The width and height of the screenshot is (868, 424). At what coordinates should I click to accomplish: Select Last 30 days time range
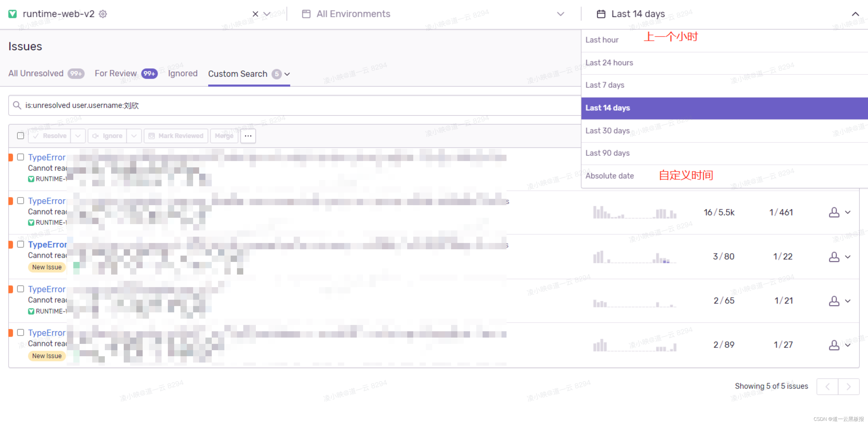pyautogui.click(x=608, y=131)
